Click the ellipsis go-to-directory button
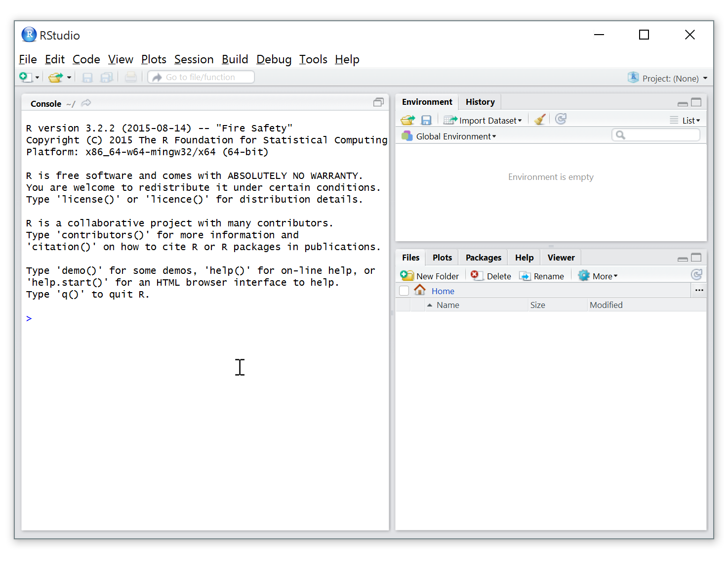 699,291
